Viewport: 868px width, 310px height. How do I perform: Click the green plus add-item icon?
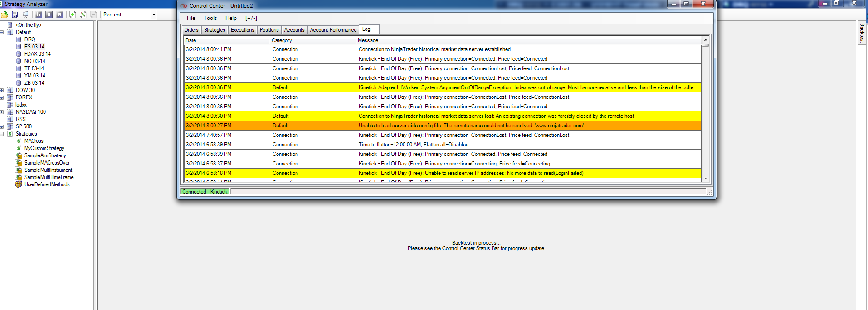[x=73, y=15]
